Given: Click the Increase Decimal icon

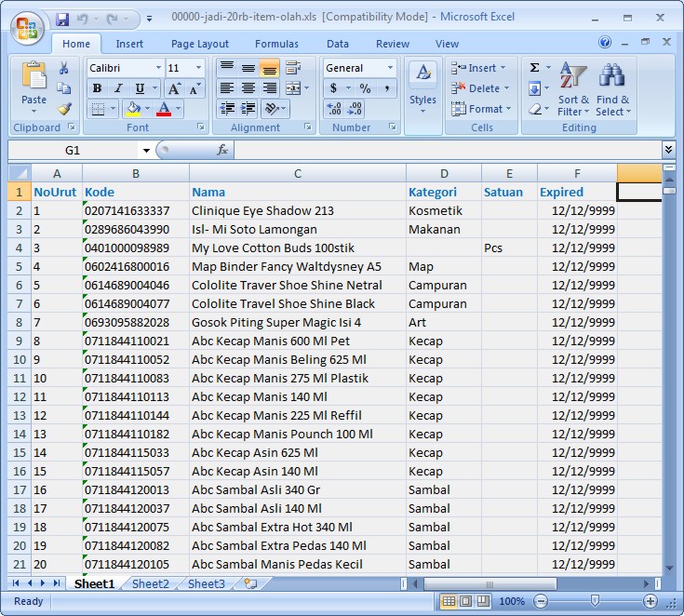Looking at the screenshot, I should coord(334,109).
